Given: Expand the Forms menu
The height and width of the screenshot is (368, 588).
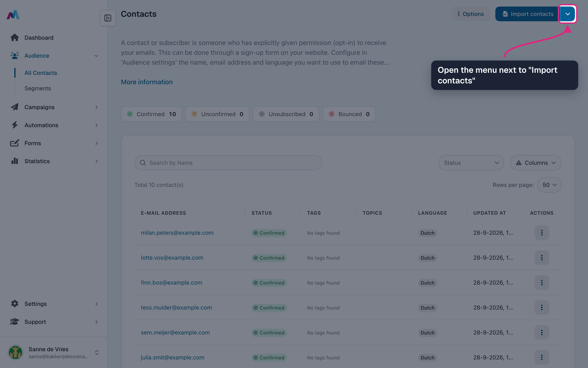Looking at the screenshot, I should [x=54, y=143].
